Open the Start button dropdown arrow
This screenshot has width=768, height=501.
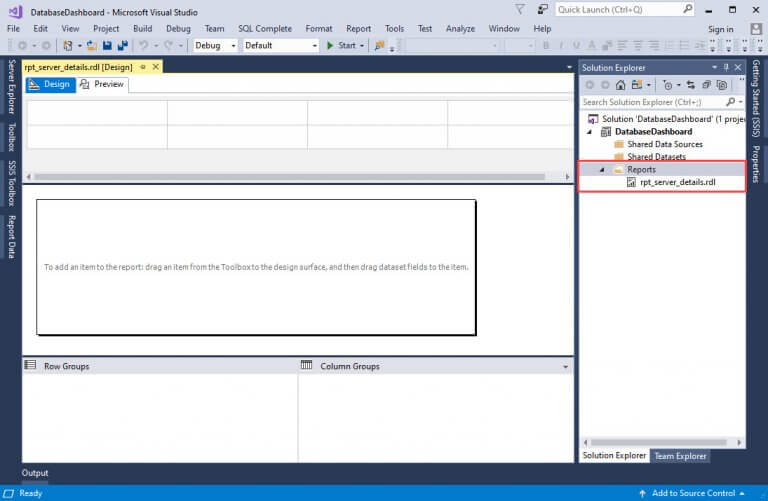click(x=362, y=46)
